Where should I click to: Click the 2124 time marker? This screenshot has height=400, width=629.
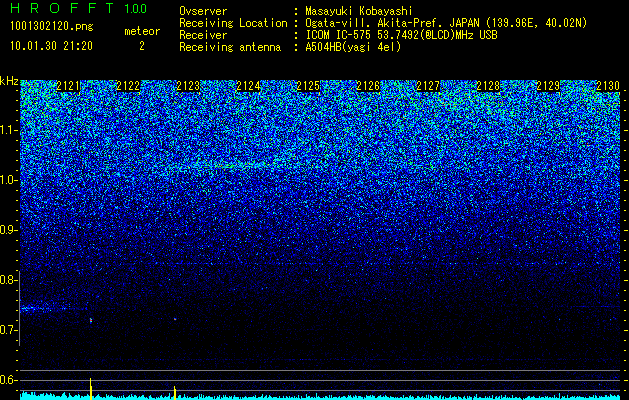point(248,86)
